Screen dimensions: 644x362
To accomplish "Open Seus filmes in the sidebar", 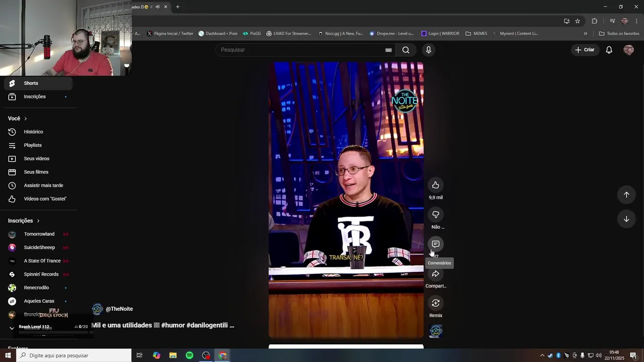I will [x=38, y=172].
